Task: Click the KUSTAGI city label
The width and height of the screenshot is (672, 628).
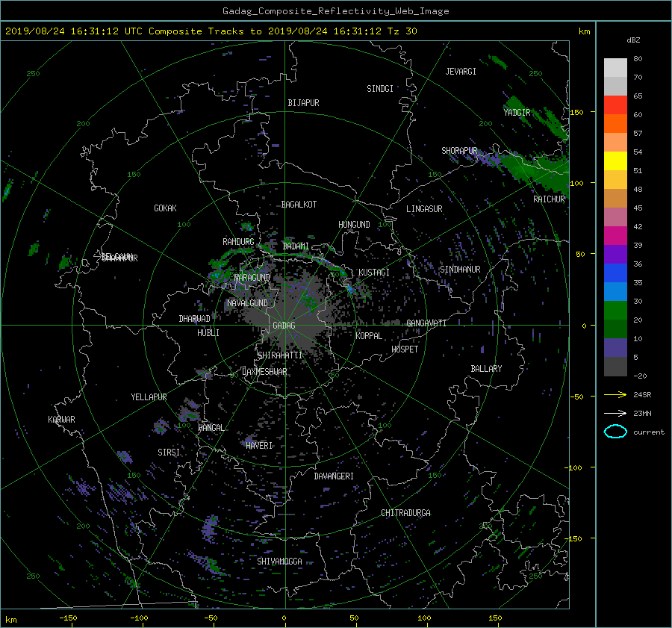Action: click(374, 273)
